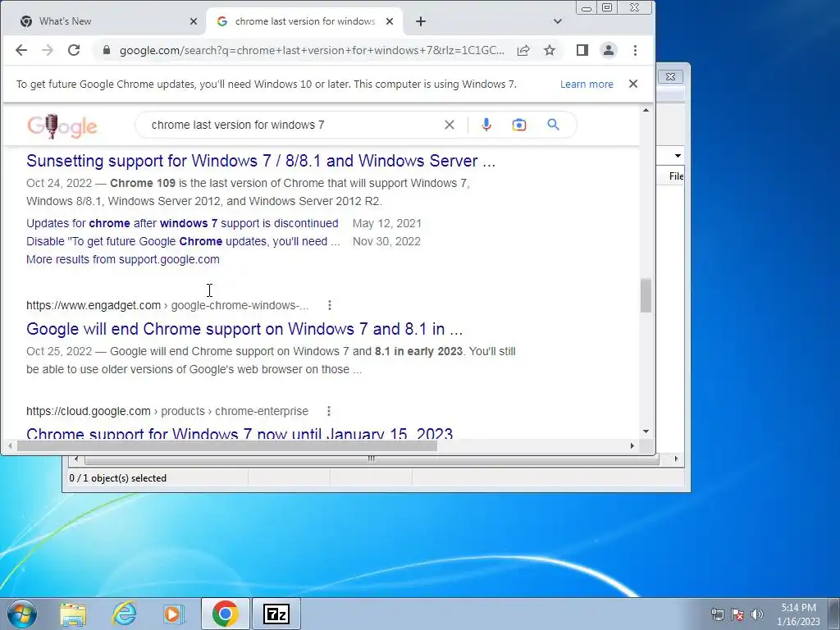840x630 pixels.
Task: Close the What's New tab
Action: click(194, 21)
